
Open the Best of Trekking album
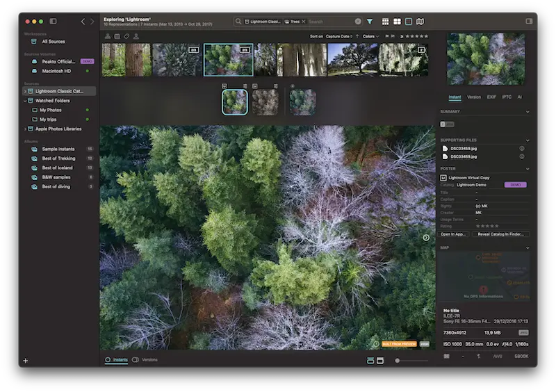pyautogui.click(x=58, y=158)
